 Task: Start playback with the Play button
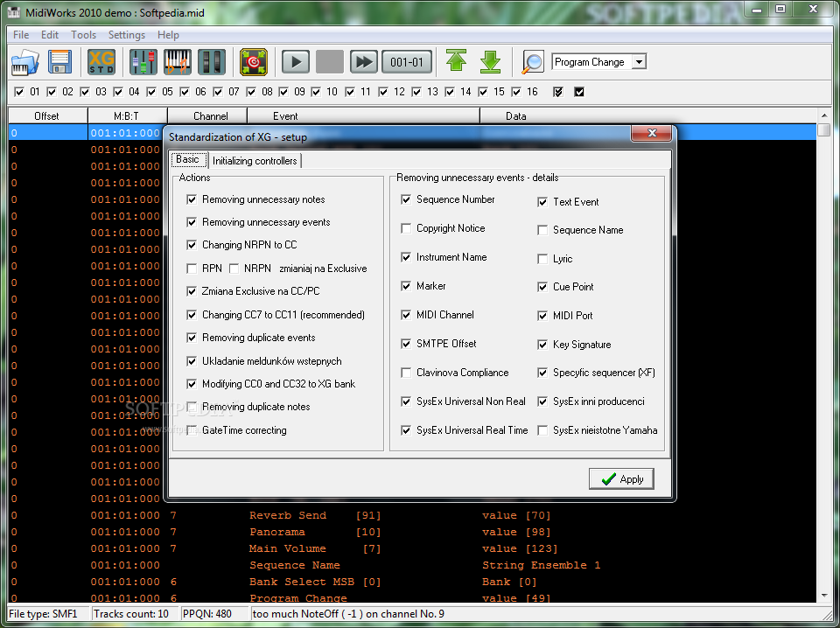296,62
